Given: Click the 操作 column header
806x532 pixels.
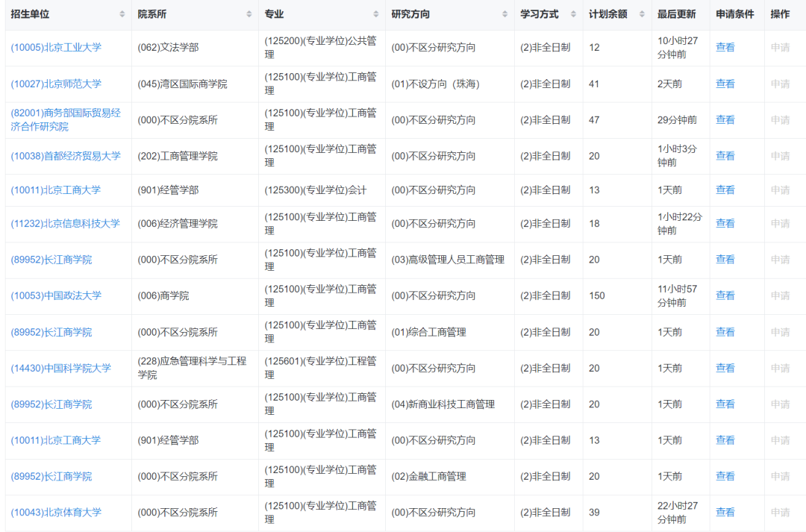Looking at the screenshot, I should coord(781,14).
